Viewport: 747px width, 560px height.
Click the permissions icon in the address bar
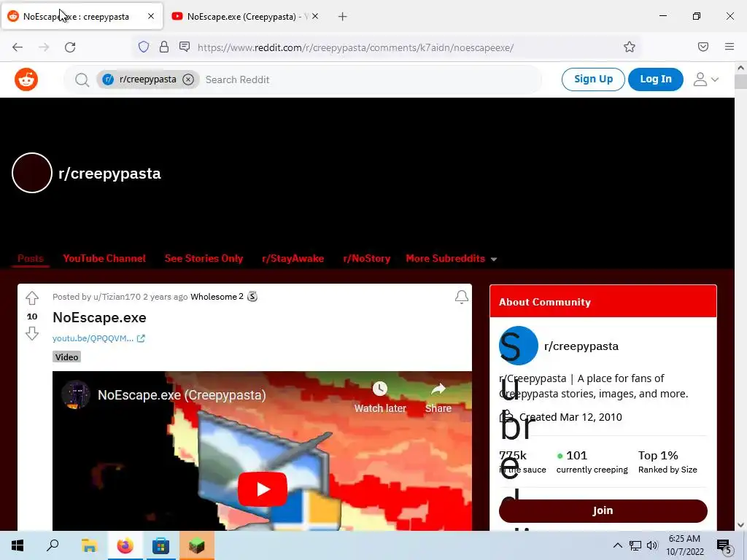(x=185, y=47)
